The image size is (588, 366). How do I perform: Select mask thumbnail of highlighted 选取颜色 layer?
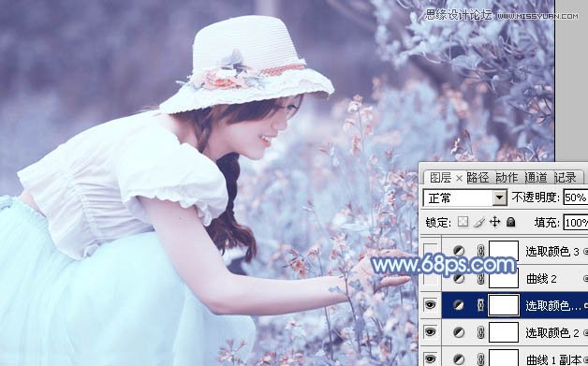click(504, 305)
